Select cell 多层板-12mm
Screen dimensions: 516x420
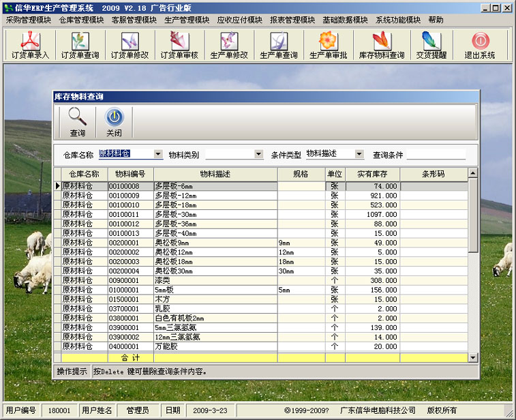(215, 196)
